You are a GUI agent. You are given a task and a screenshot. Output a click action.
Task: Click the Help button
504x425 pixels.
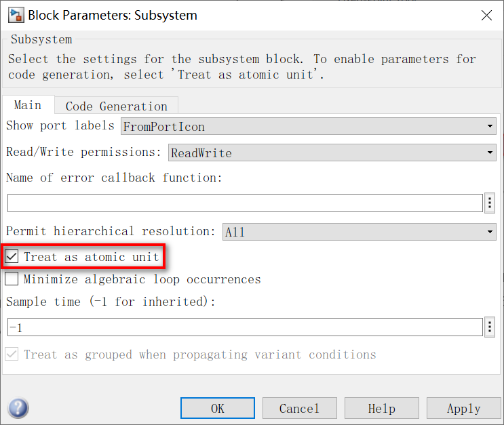point(381,408)
